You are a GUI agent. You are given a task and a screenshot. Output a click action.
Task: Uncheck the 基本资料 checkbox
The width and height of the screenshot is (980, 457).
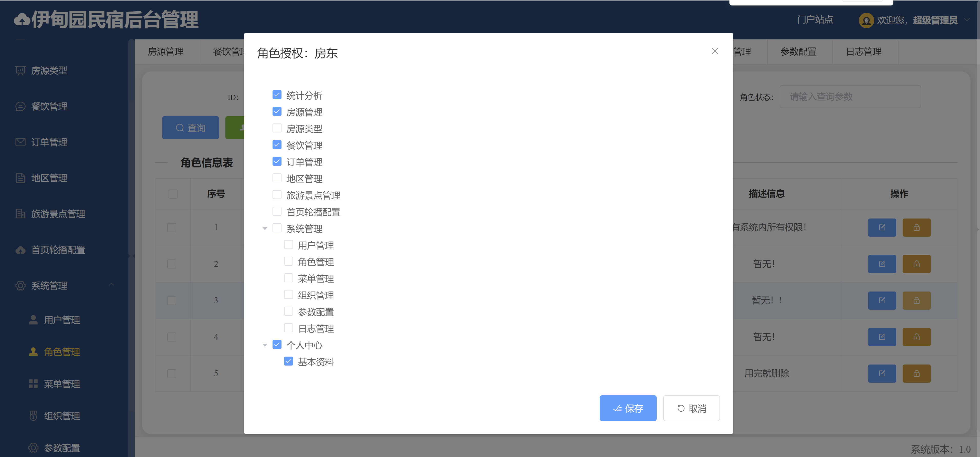click(289, 361)
